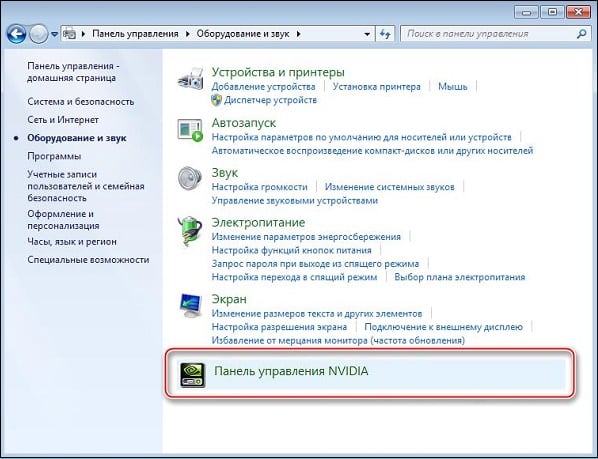
Task: Click the Power Options battery icon
Action: 190,230
